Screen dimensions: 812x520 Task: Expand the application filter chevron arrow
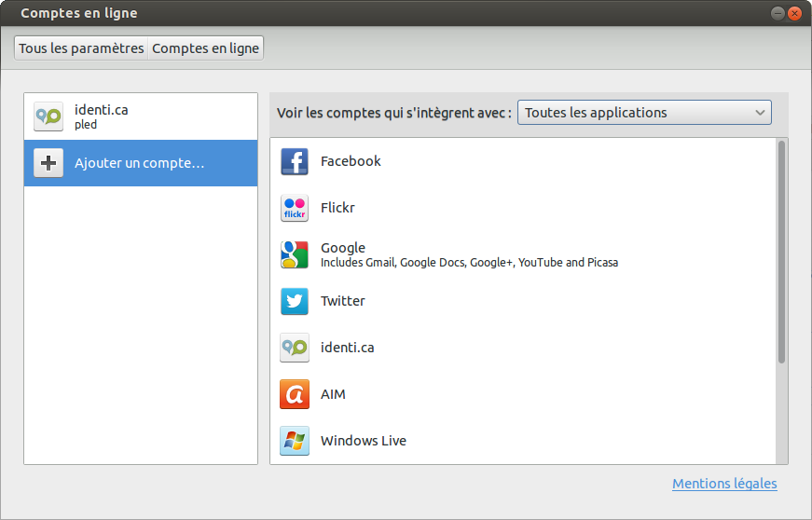[760, 112]
